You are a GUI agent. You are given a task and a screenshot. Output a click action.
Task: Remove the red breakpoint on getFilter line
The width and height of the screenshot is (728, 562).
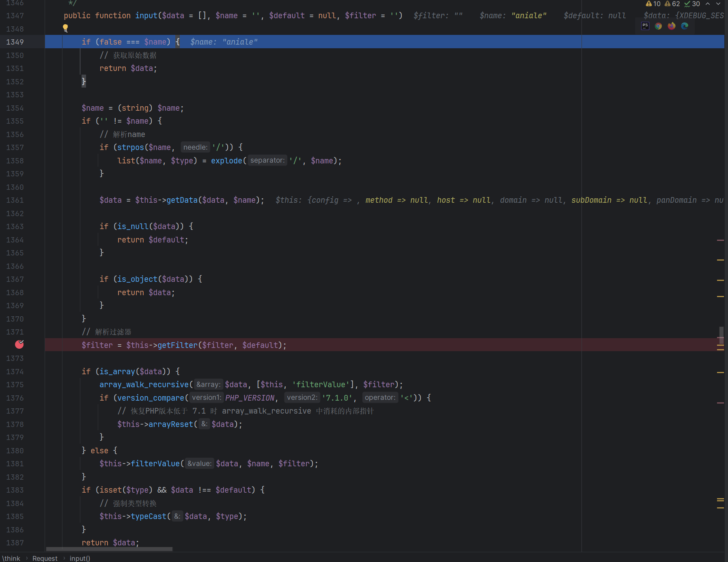point(19,345)
